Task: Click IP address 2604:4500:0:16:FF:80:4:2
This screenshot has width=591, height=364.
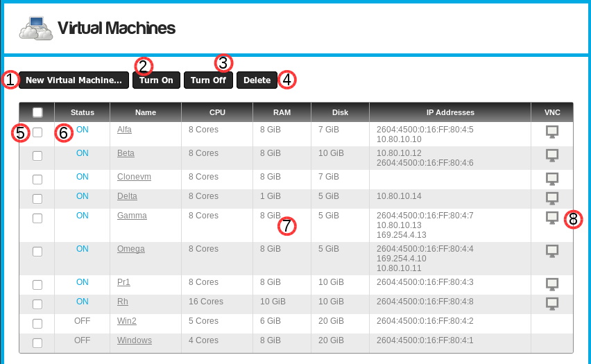Action: click(425, 321)
